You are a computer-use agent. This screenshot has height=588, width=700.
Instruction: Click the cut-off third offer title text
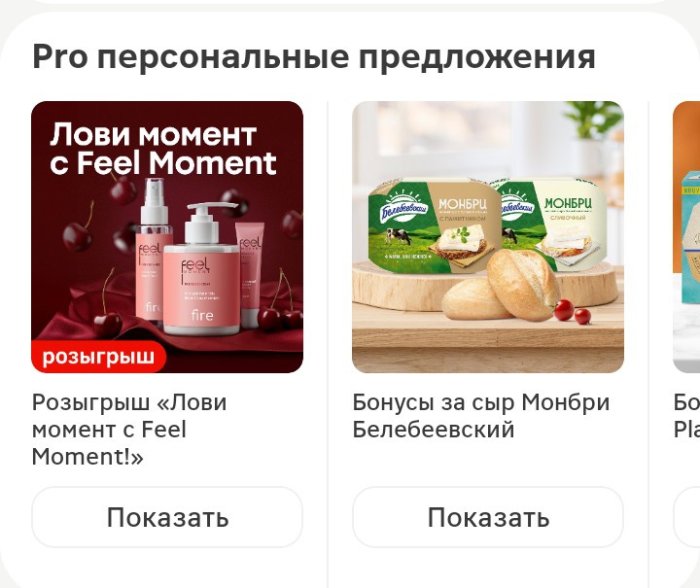(x=686, y=416)
